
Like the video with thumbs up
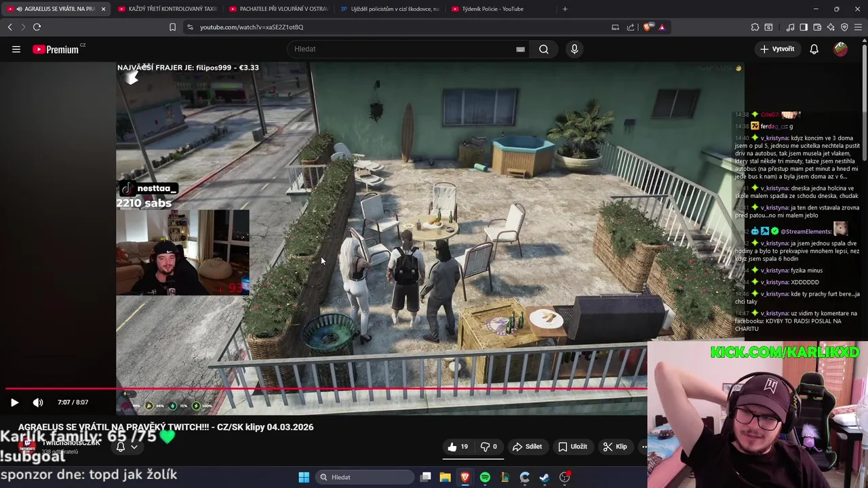458,447
